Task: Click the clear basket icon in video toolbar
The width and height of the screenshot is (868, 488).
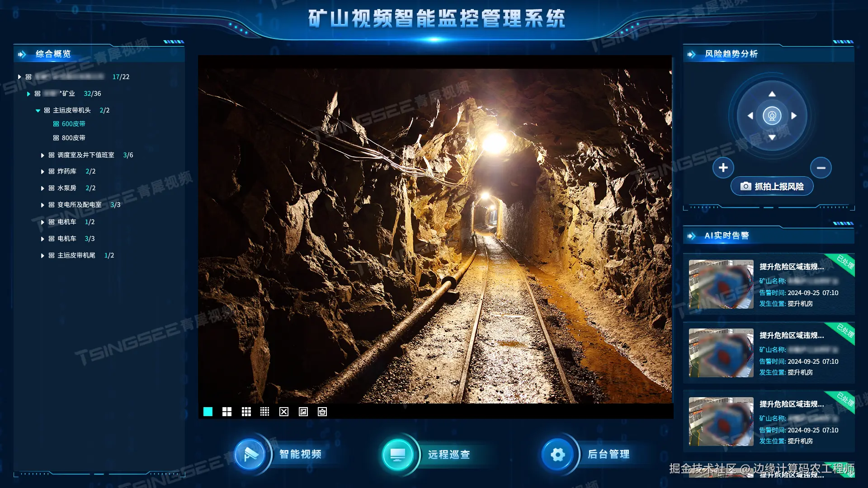Action: click(x=322, y=412)
